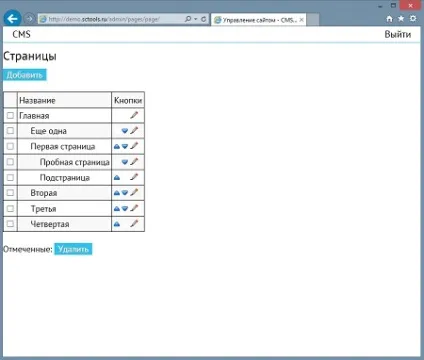Click the Третья page name
Viewport: 424px width, 360px height.
coord(43,209)
